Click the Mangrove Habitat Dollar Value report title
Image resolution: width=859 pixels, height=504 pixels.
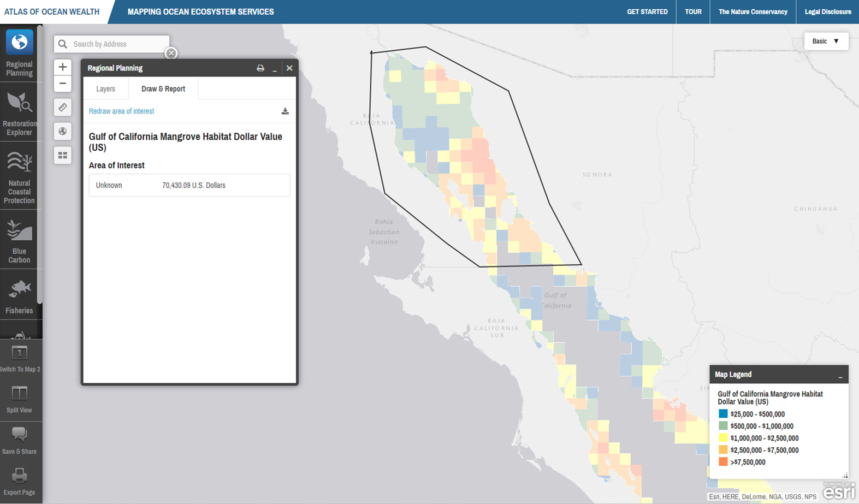click(186, 142)
